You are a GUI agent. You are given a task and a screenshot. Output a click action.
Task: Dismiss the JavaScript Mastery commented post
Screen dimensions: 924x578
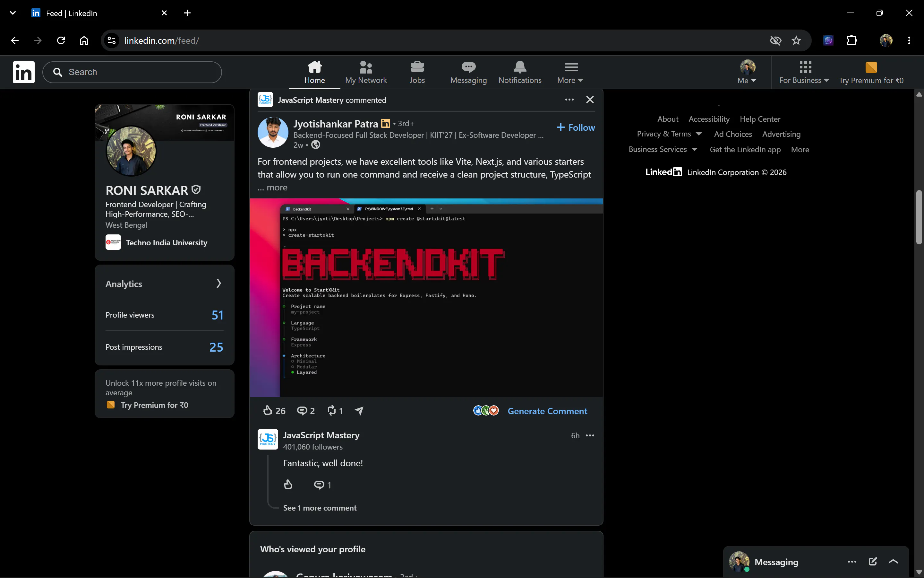590,100
